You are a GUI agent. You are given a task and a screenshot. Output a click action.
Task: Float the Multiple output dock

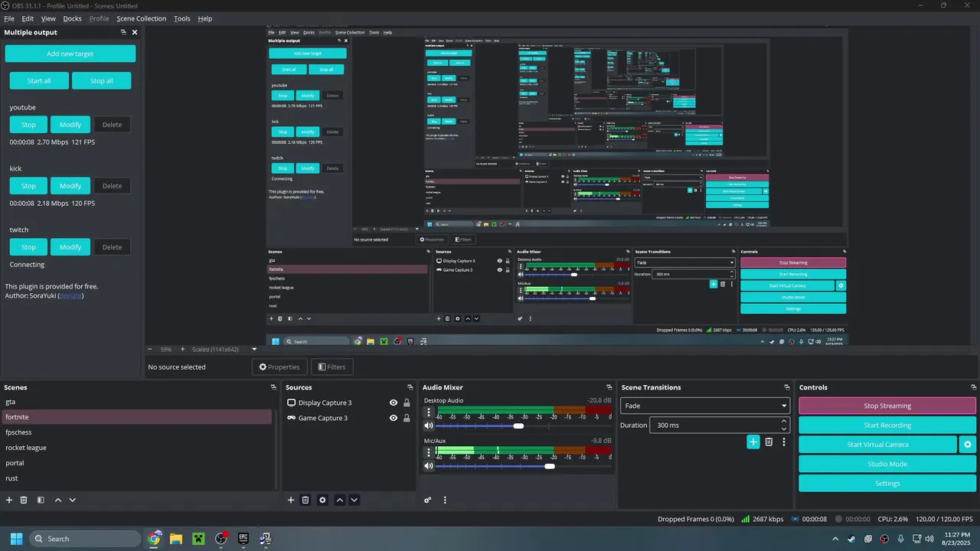point(123,32)
